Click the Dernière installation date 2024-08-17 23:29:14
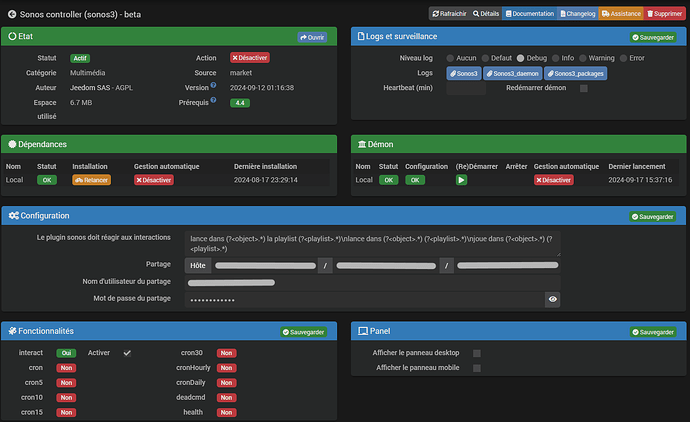This screenshot has width=690, height=422. (x=266, y=180)
